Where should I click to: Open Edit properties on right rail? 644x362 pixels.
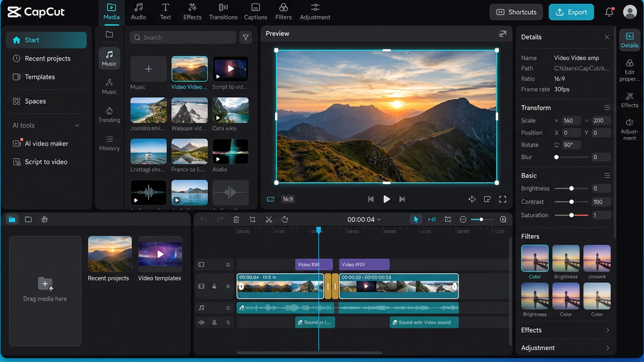[x=629, y=70]
